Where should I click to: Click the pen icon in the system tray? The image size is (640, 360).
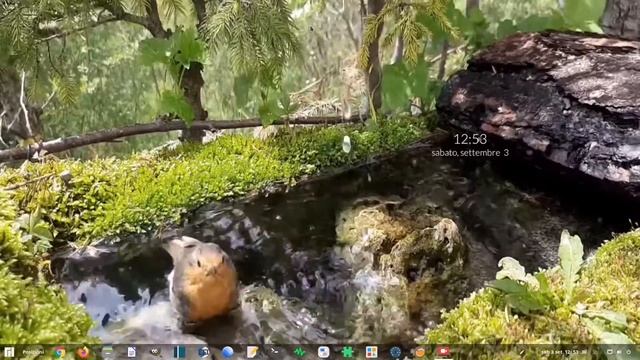tap(522, 352)
